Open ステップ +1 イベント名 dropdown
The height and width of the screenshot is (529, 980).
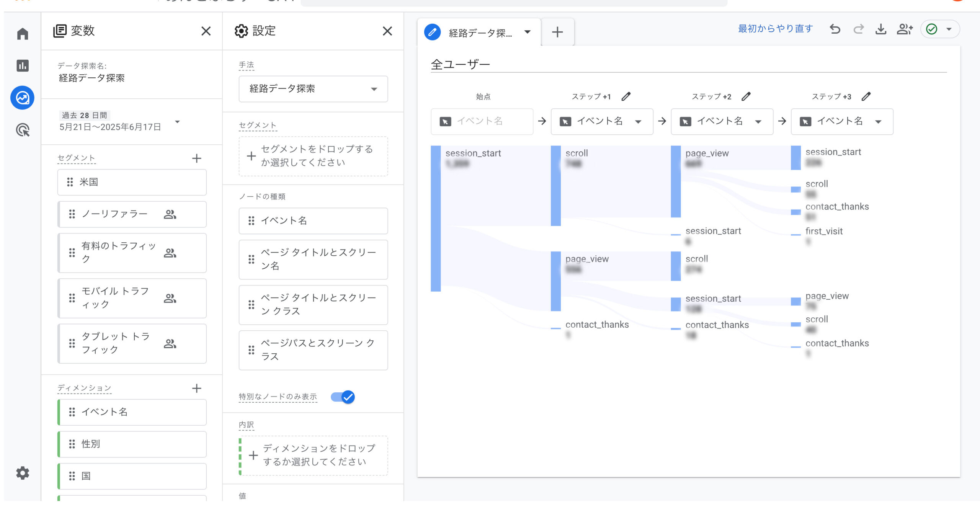pyautogui.click(x=602, y=122)
